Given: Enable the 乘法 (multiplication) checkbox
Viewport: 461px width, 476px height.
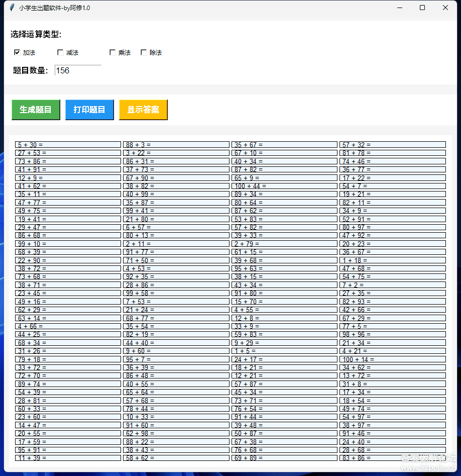Looking at the screenshot, I should pos(113,52).
